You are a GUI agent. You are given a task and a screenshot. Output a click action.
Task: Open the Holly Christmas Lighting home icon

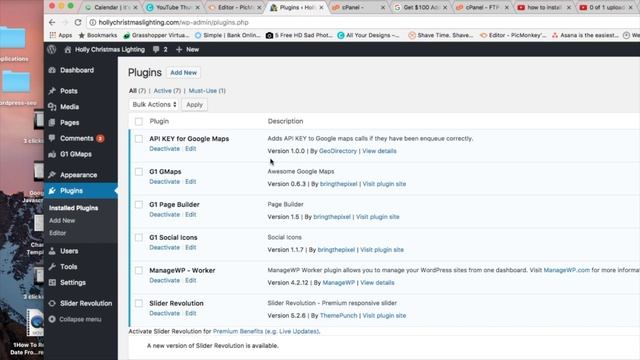pos(68,49)
